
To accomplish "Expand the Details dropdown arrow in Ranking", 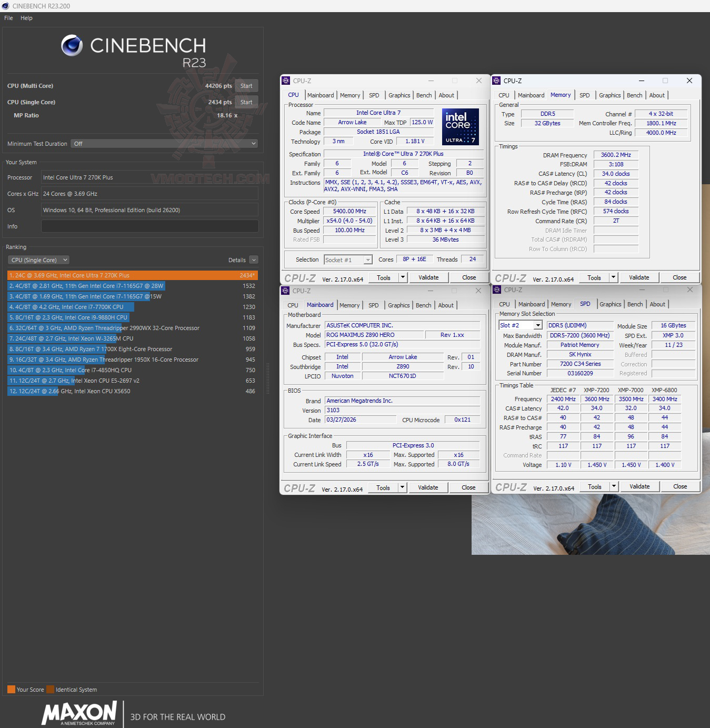I will [x=254, y=260].
